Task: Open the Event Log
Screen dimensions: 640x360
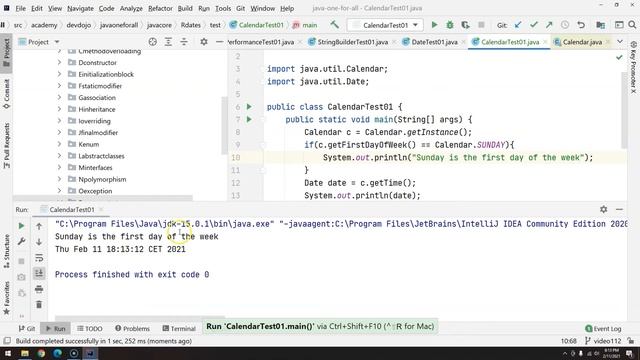Action: click(x=603, y=328)
